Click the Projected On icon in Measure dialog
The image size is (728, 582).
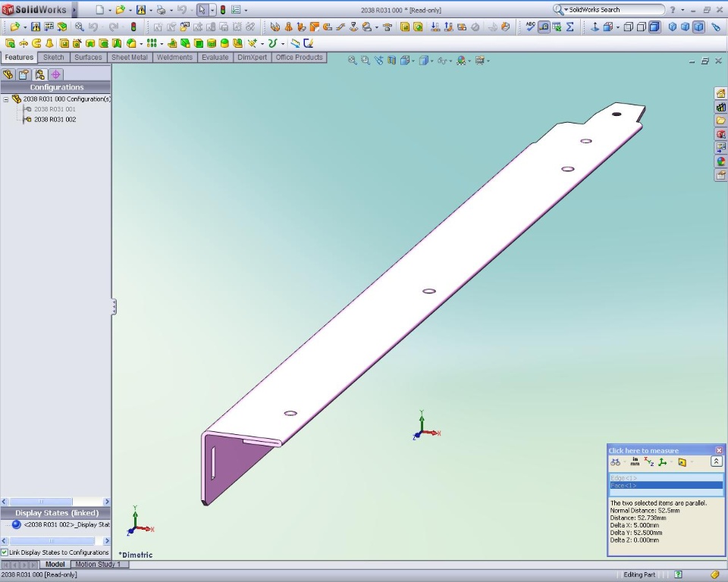[x=682, y=462]
